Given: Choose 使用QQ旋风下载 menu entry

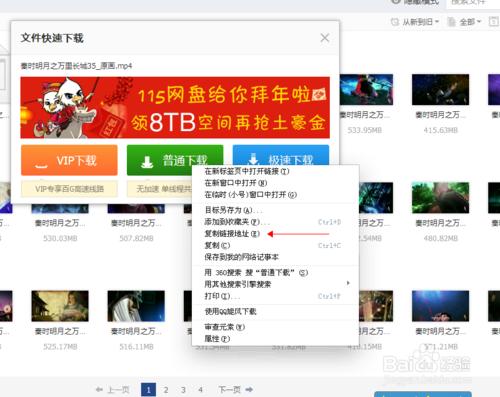Looking at the screenshot, I should (230, 312).
